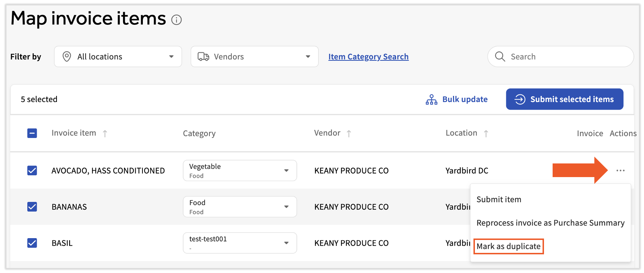Viewport: 644px width, 273px height.
Task: Open the Item Category Search link
Action: (368, 57)
